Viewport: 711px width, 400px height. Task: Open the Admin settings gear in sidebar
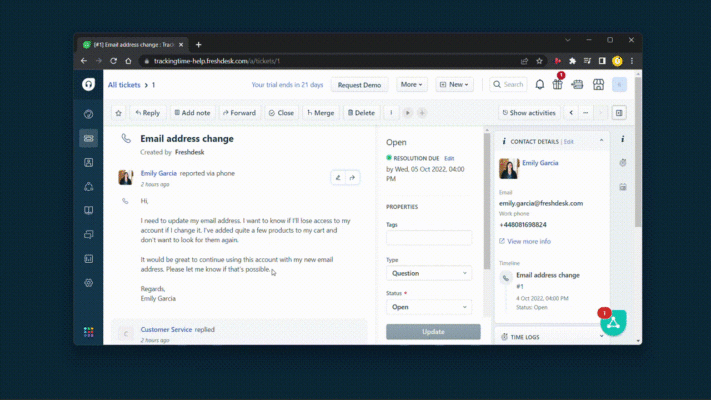click(88, 283)
